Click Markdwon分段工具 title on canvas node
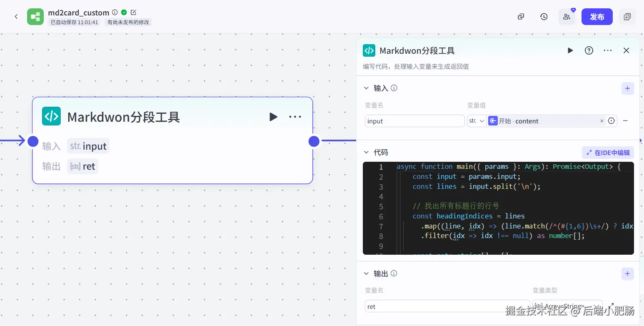 point(124,117)
